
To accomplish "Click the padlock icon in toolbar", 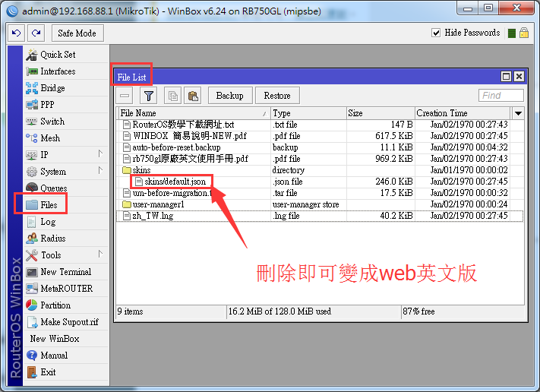I will (x=524, y=33).
